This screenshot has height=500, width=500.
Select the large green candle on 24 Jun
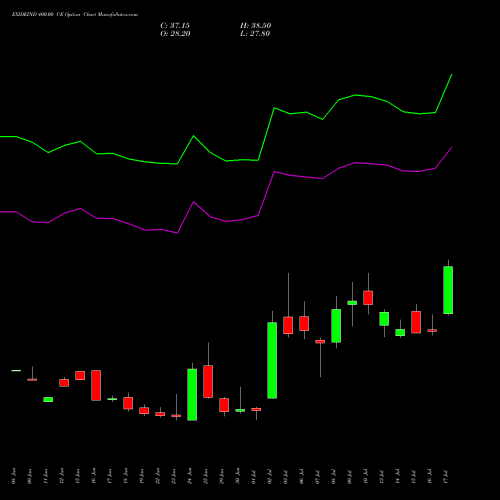click(192, 395)
